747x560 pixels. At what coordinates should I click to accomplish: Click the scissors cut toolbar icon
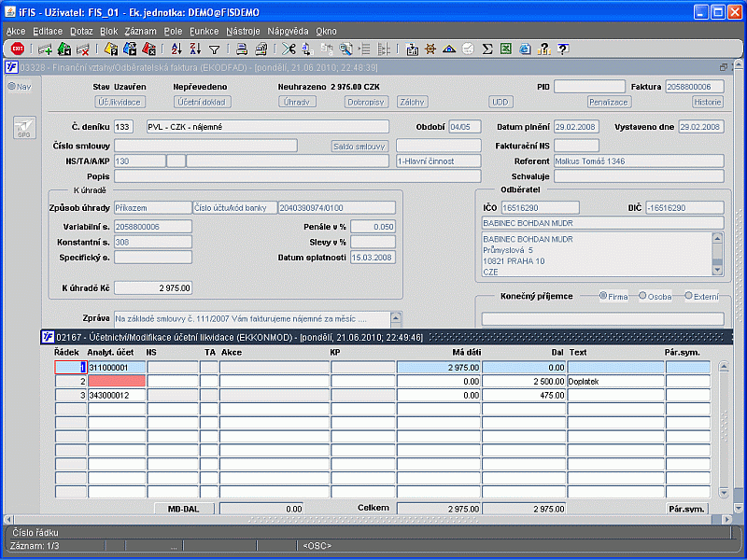pos(289,49)
